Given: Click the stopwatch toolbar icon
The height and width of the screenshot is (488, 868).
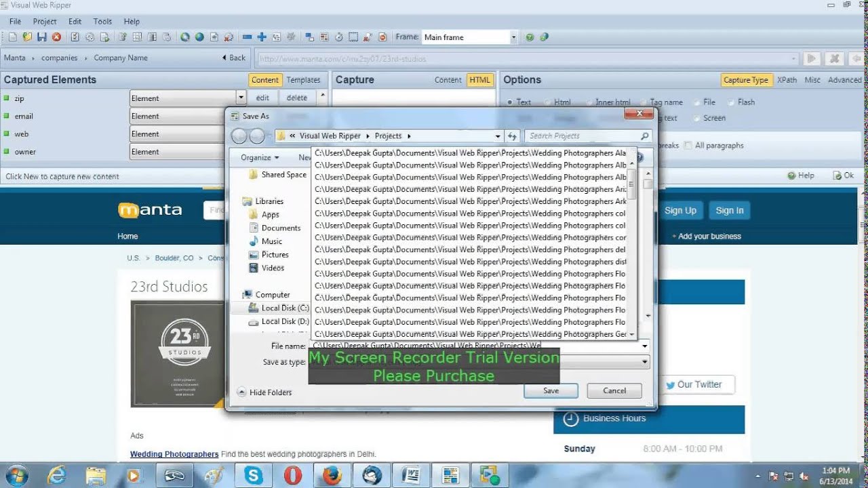Looking at the screenshot, I should coord(338,37).
